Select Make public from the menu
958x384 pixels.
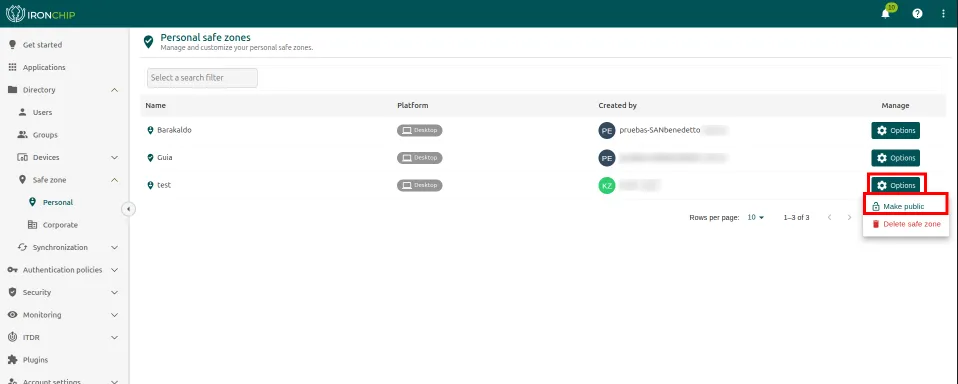[x=898, y=206]
